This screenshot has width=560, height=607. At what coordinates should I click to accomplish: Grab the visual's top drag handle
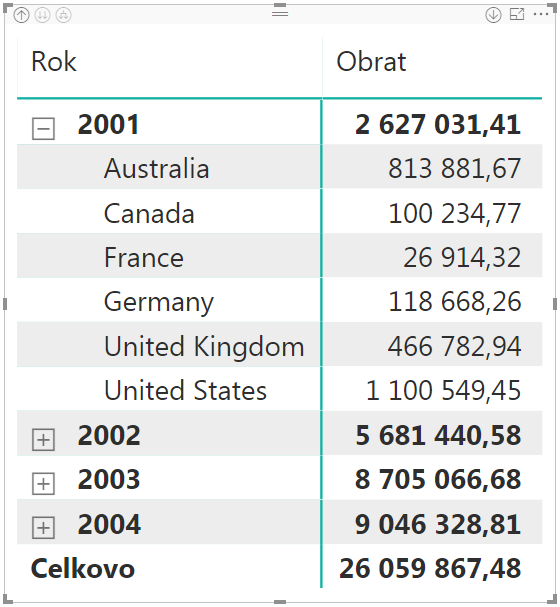point(280,14)
